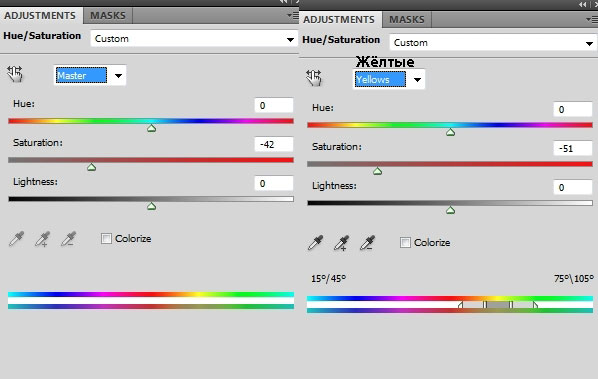This screenshot has width=598, height=379.
Task: Collapse left panel with double-arrow icon
Action: click(x=284, y=2)
